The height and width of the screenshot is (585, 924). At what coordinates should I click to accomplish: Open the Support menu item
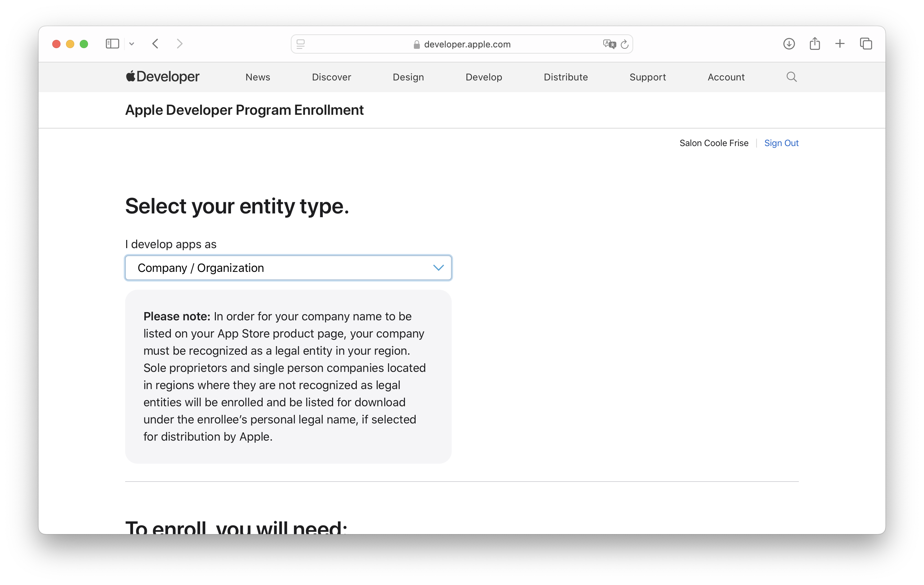(x=648, y=77)
